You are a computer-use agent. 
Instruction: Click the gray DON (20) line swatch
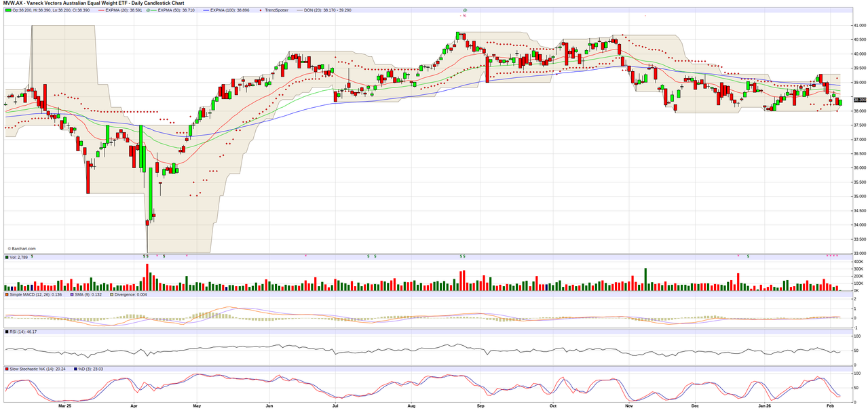click(x=299, y=10)
